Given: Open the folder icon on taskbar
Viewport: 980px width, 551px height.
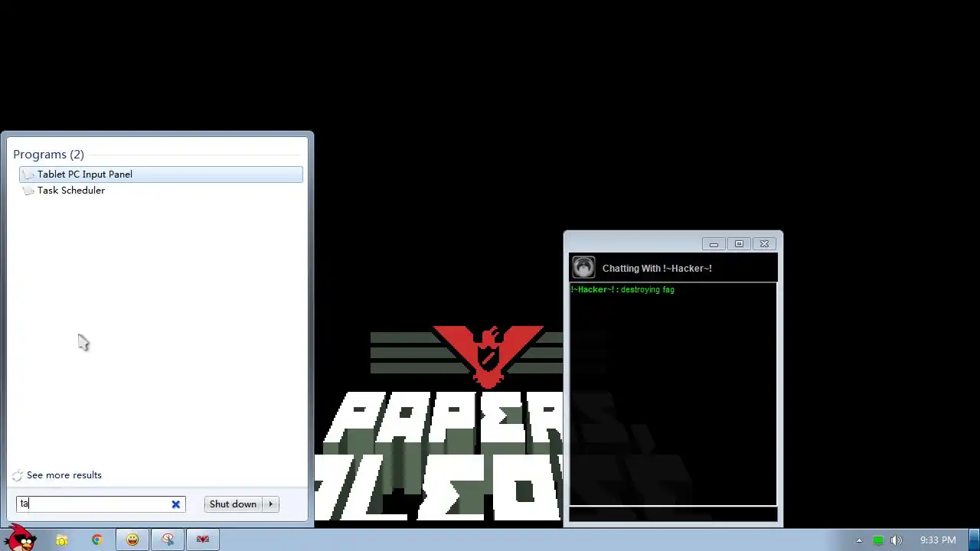Looking at the screenshot, I should (x=62, y=540).
